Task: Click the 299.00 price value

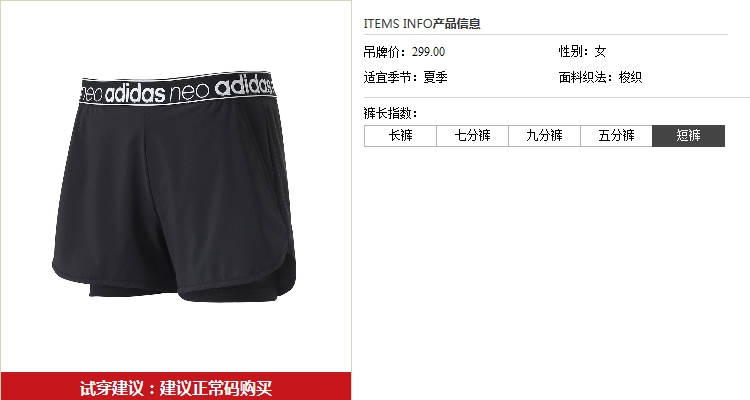Action: [429, 52]
